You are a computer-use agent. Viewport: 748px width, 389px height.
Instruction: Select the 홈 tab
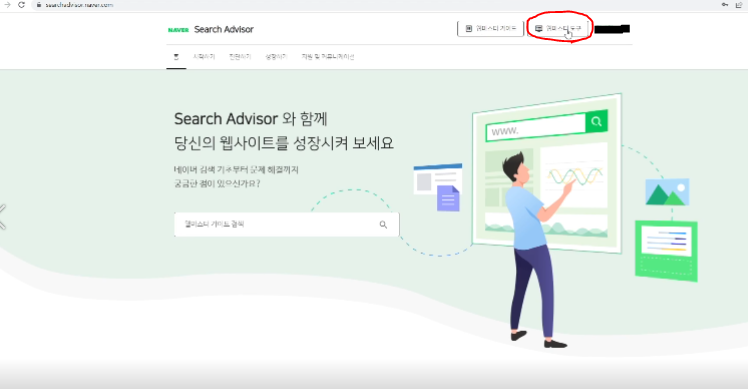[176, 57]
